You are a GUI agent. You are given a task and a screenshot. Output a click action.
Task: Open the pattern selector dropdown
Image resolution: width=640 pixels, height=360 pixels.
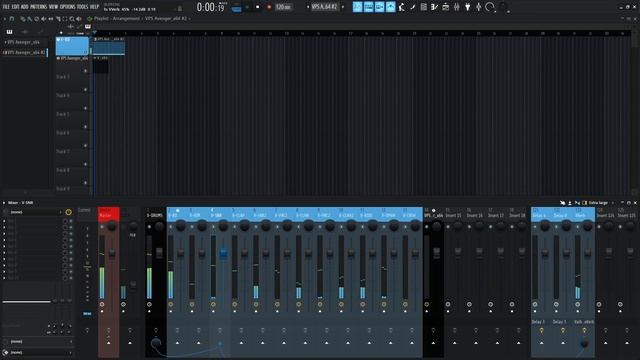[x=324, y=7]
